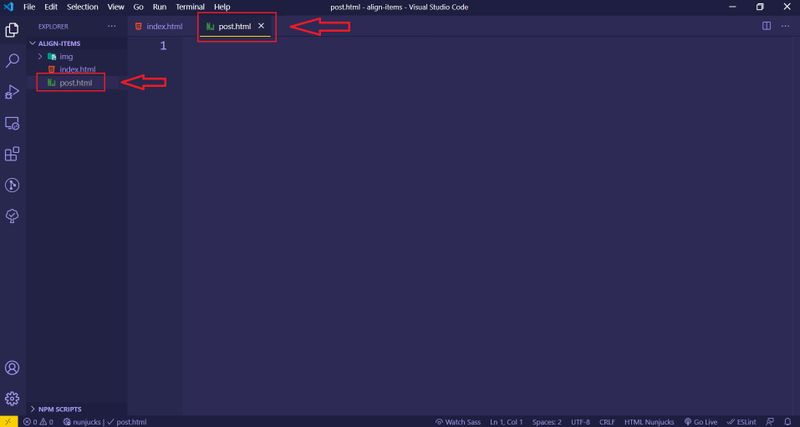Click the Explorer files icon

point(13,30)
